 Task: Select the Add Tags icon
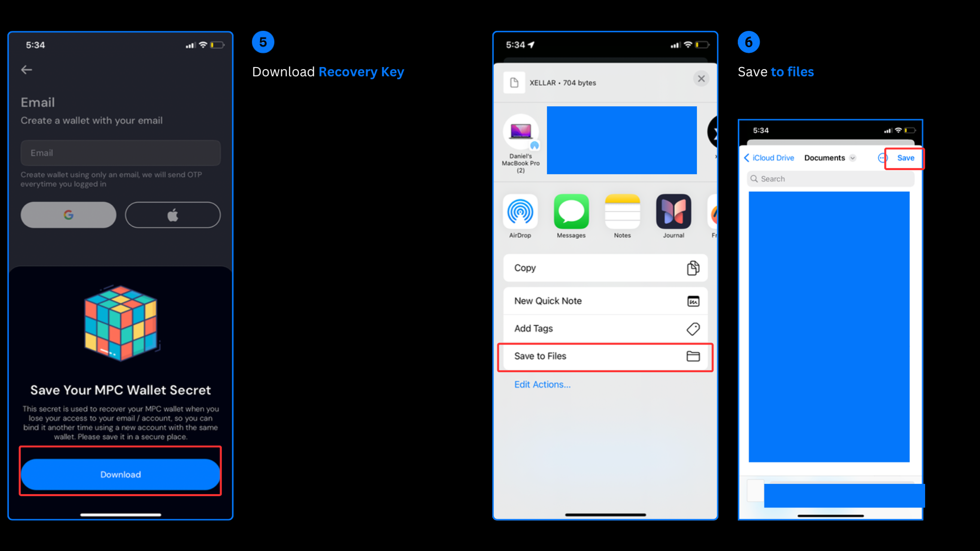pos(693,328)
